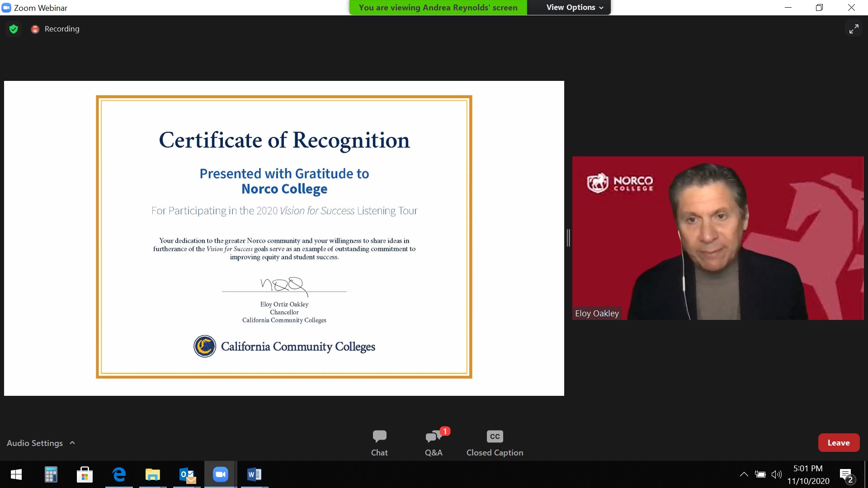The height and width of the screenshot is (488, 868).
Task: Select Eloy Oakley's video thumbnail
Action: coord(718,238)
